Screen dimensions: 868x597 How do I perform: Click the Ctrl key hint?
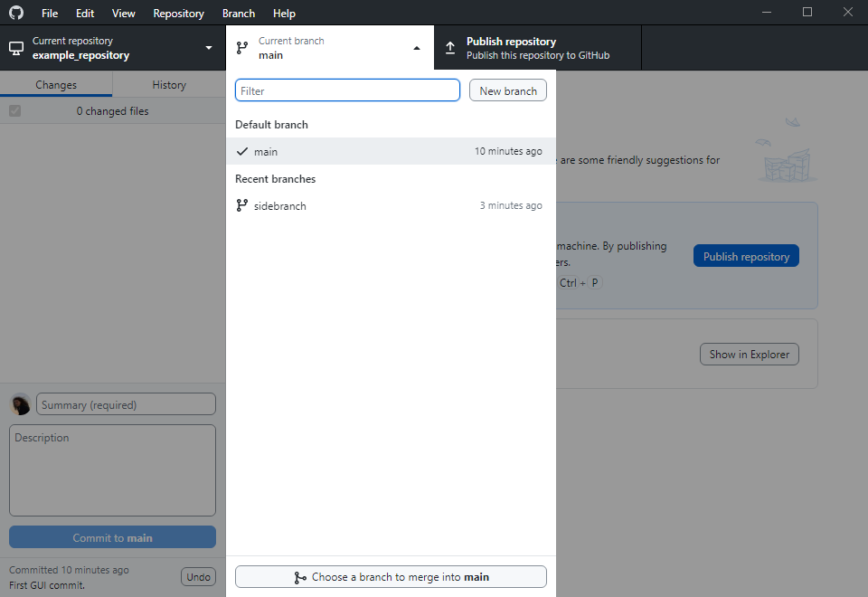tap(568, 283)
